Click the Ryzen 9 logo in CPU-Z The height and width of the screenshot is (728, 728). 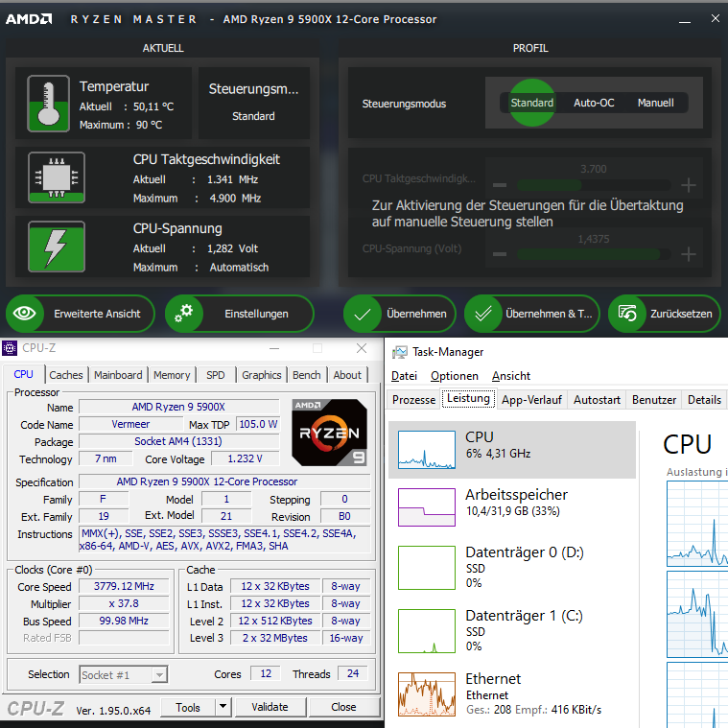click(329, 433)
